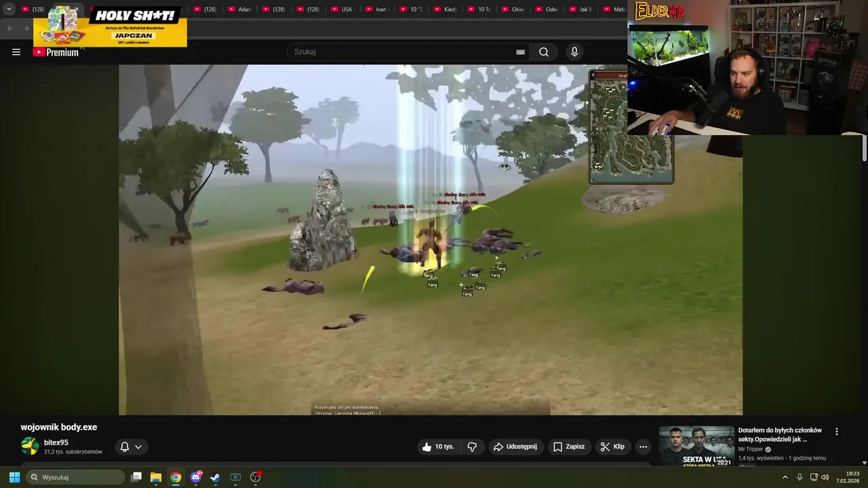Viewport: 868px width, 488px height.
Task: Open the bitex95 channel name link
Action: point(56,443)
